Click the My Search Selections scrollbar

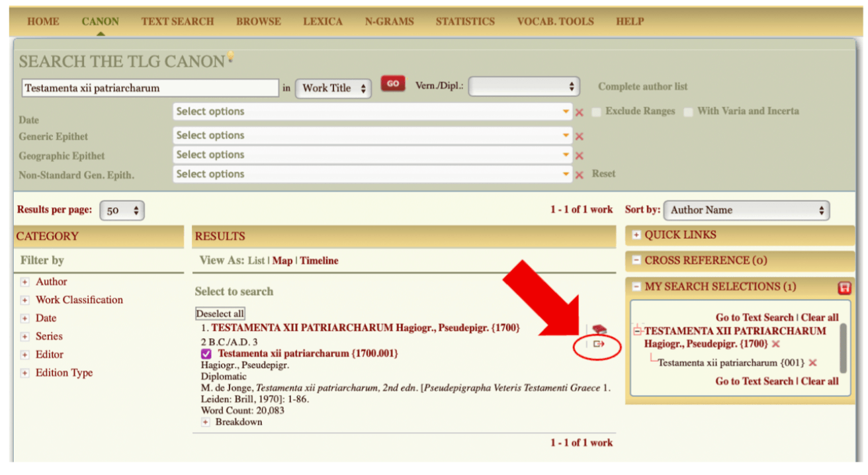[x=842, y=349]
